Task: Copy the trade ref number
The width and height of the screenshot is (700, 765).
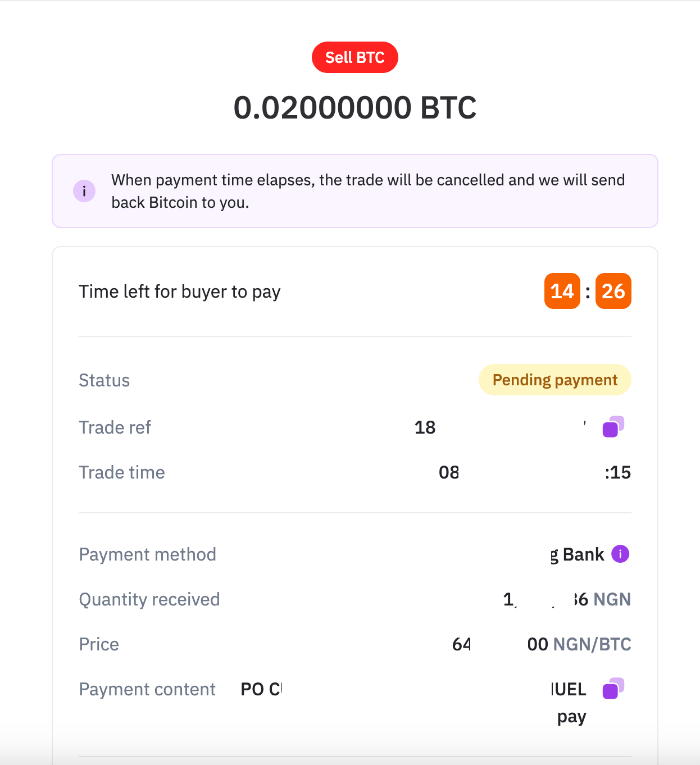Action: 613,427
